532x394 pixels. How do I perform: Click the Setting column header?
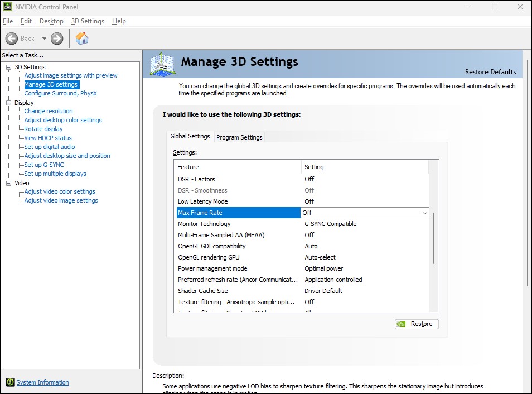[365, 167]
